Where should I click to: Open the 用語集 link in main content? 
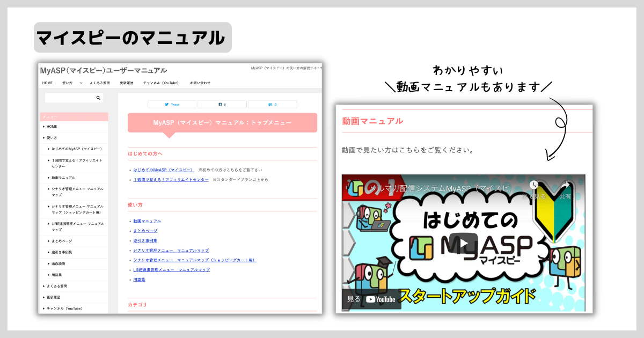(x=139, y=280)
